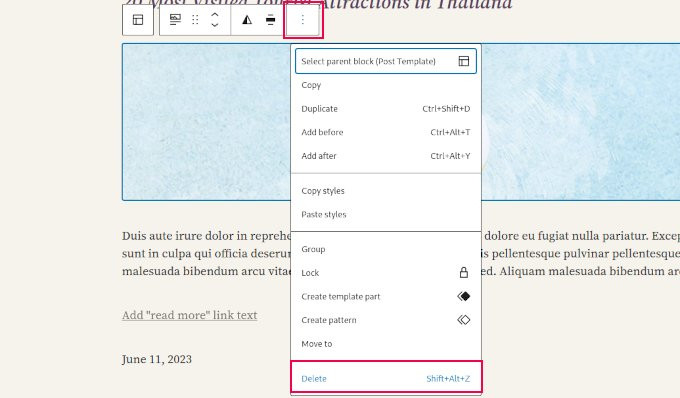Lock the block from the menu

[386, 273]
